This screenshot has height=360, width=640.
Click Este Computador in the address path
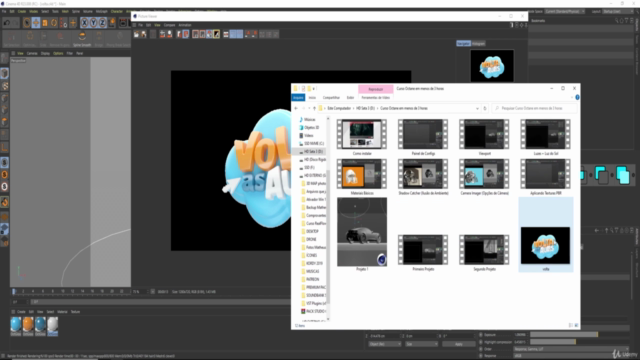[x=339, y=108]
